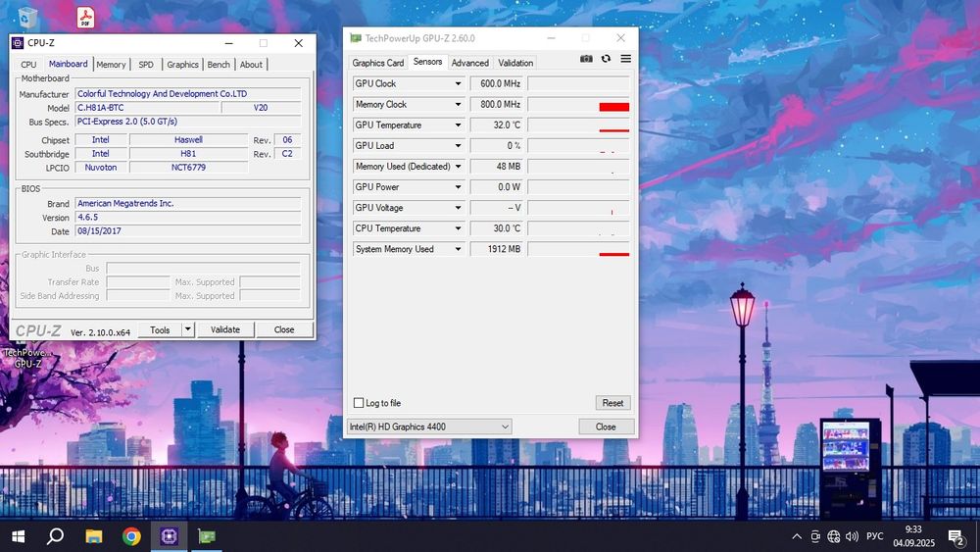The image size is (980, 552).
Task: Enable Log to file checkbox
Action: click(x=359, y=403)
